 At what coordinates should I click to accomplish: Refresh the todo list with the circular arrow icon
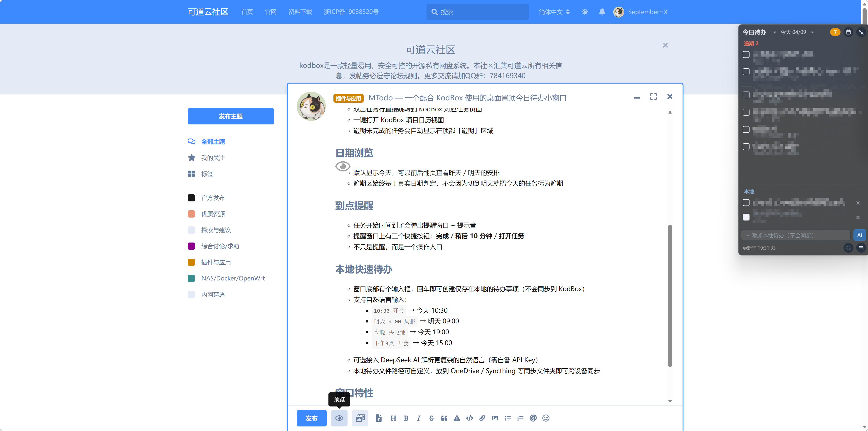pyautogui.click(x=848, y=248)
